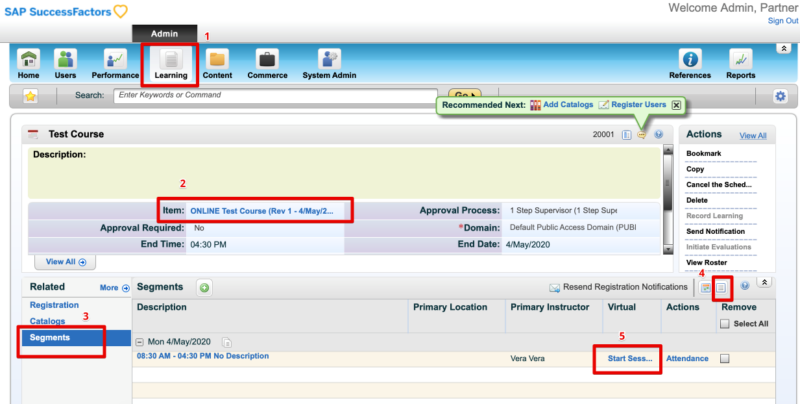Select Segments in the Related list
Viewport: 800px width, 404px height.
[x=50, y=338]
